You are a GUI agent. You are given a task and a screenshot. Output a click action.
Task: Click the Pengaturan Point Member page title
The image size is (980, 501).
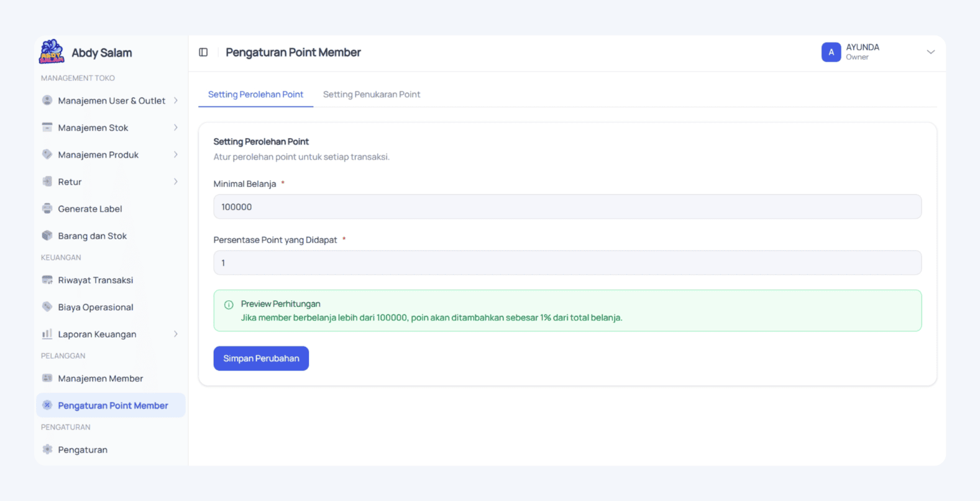[x=293, y=52]
